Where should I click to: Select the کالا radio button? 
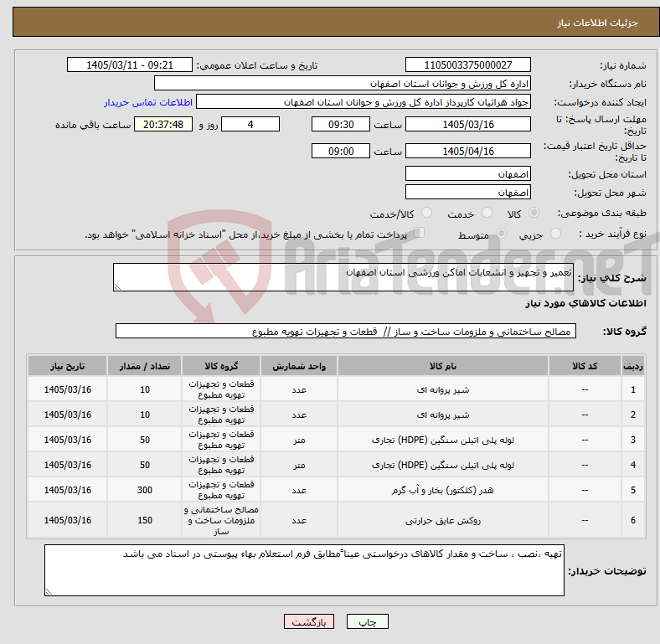pos(534,213)
